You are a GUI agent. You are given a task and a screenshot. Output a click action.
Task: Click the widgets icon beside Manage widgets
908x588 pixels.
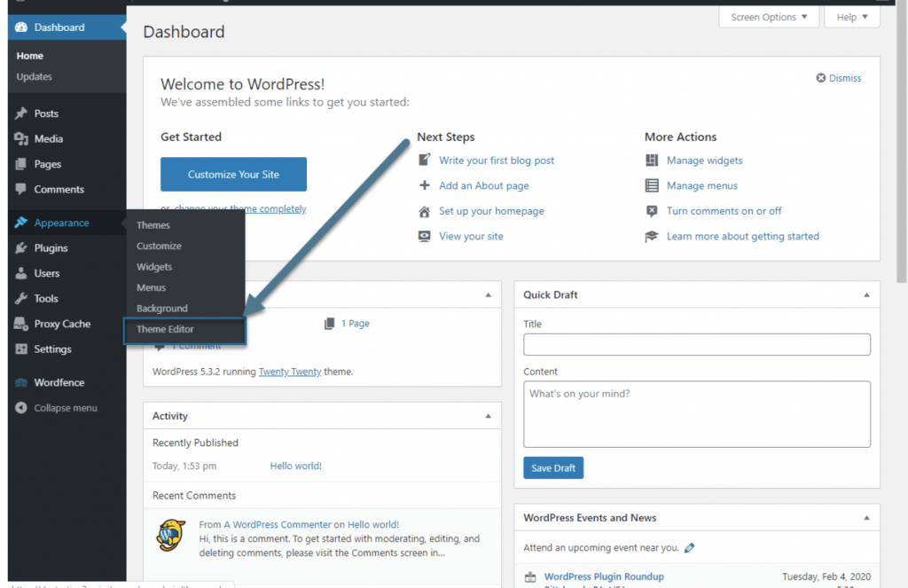tap(652, 161)
